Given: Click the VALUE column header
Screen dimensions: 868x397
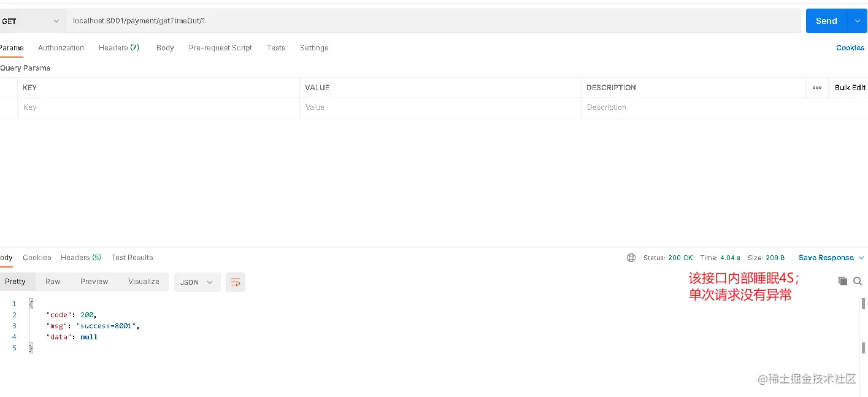Looking at the screenshot, I should (x=317, y=88).
